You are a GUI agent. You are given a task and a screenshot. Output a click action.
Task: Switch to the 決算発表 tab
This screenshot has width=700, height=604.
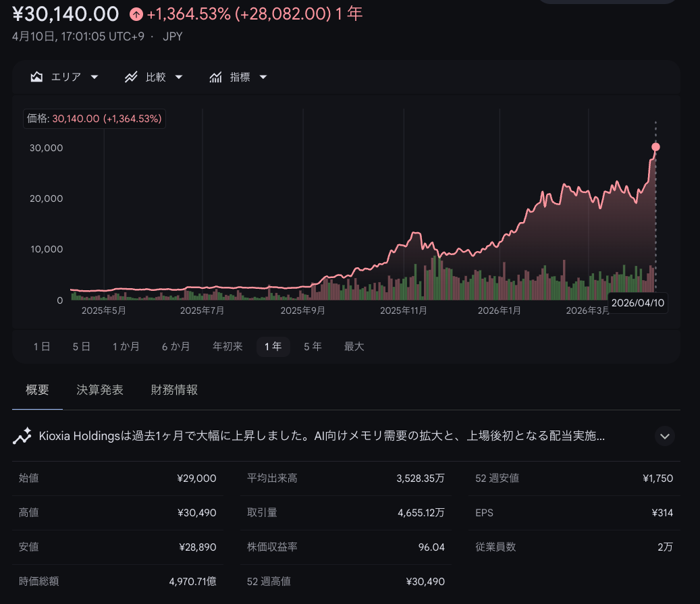click(100, 390)
